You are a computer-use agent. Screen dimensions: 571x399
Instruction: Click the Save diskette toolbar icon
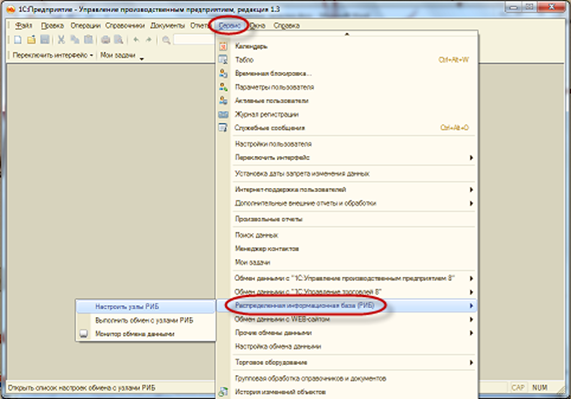(45, 40)
